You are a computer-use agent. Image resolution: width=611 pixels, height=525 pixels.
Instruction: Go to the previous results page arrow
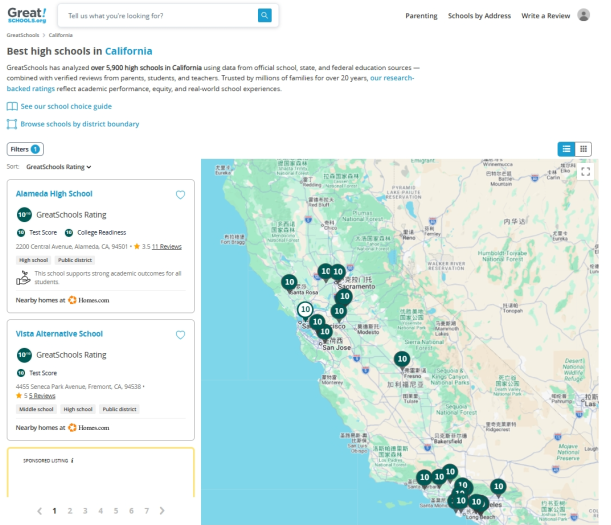[x=39, y=511]
